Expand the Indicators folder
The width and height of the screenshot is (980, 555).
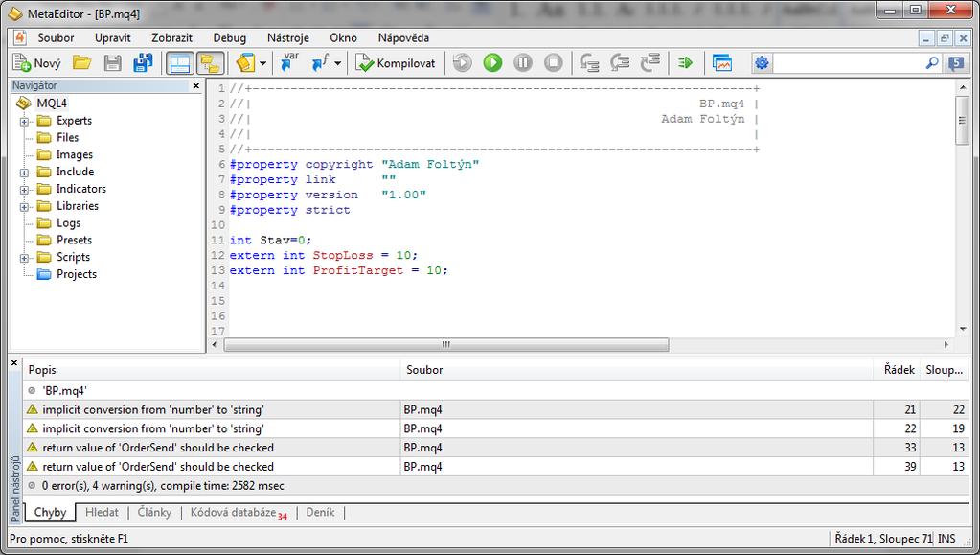pos(24,190)
